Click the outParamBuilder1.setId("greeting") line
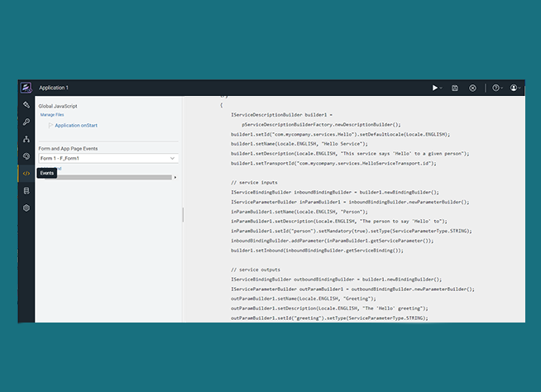 [x=329, y=318]
